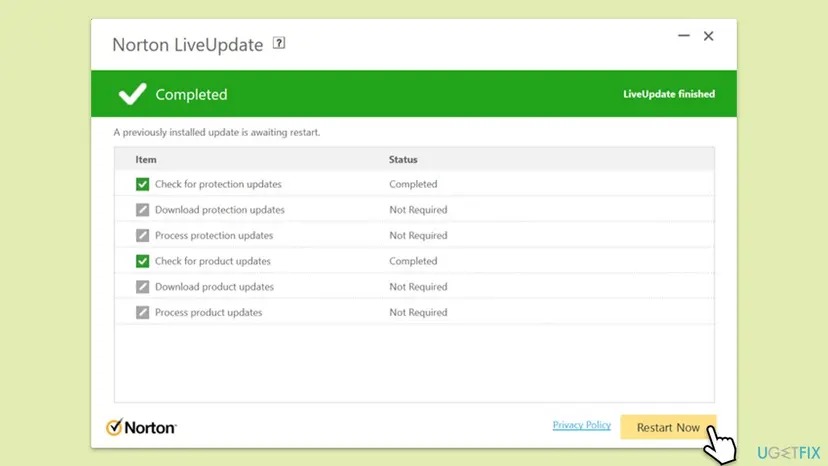Select "Check for protection updates" row text
Image resolution: width=828 pixels, height=466 pixels.
pyautogui.click(x=218, y=184)
